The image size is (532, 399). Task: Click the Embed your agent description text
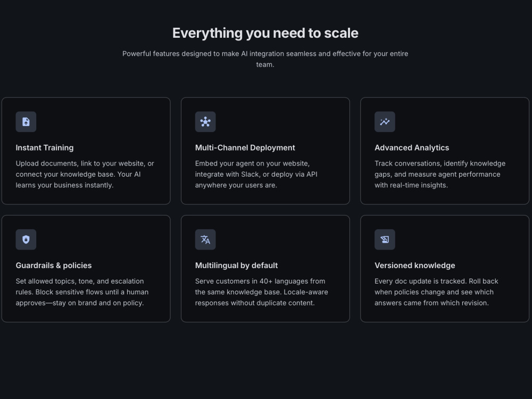pos(256,174)
